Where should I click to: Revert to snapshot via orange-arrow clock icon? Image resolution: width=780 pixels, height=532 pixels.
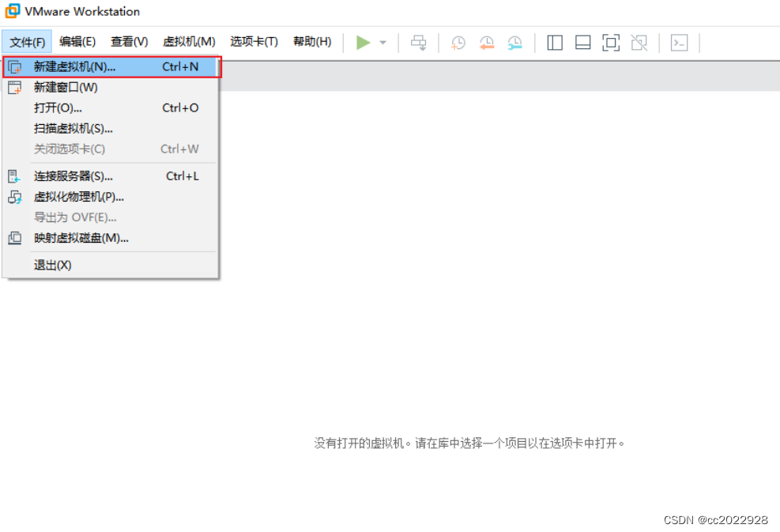[487, 43]
